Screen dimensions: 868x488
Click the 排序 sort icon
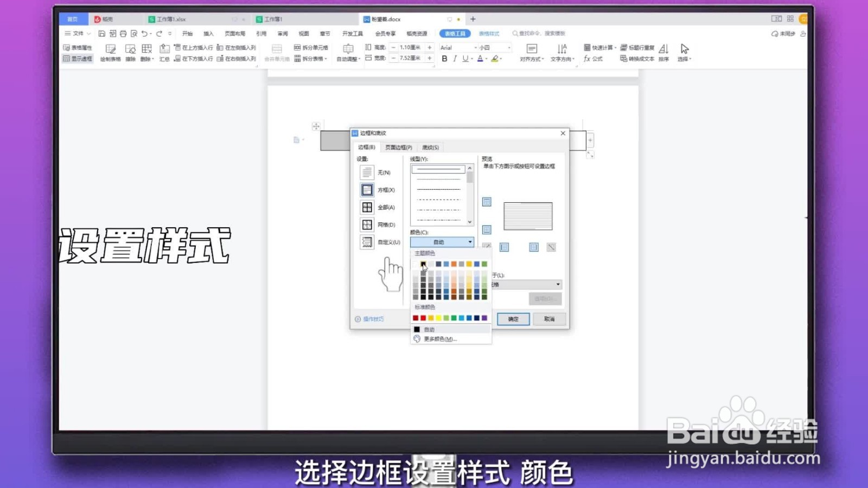tap(664, 52)
